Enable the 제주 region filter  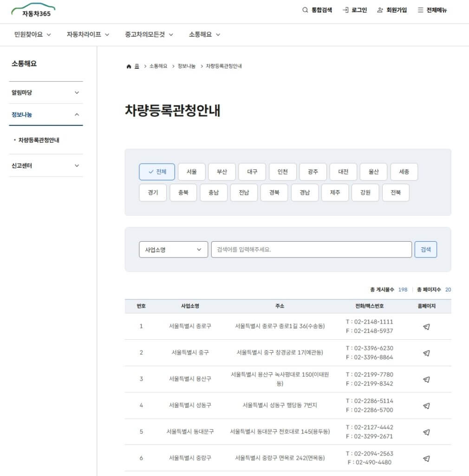click(335, 192)
